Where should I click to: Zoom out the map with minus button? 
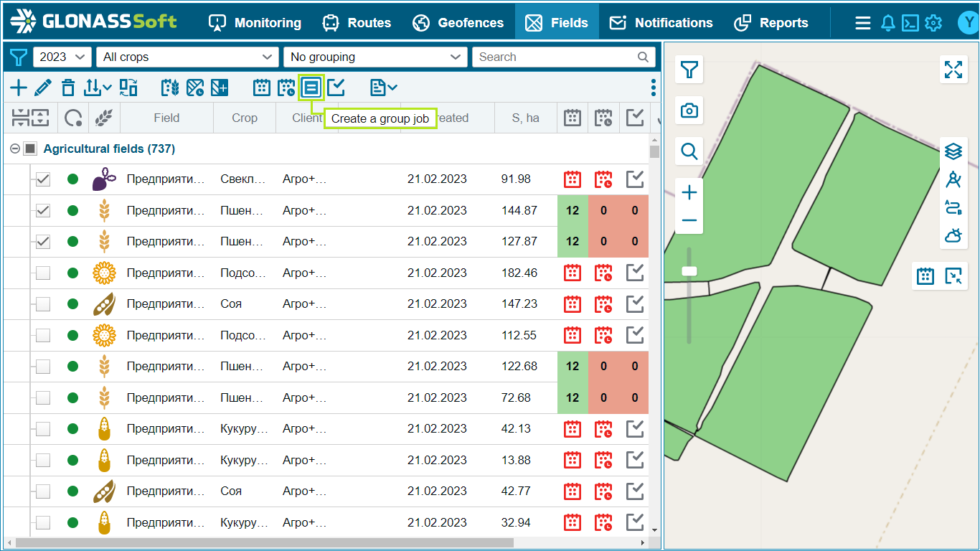click(689, 220)
